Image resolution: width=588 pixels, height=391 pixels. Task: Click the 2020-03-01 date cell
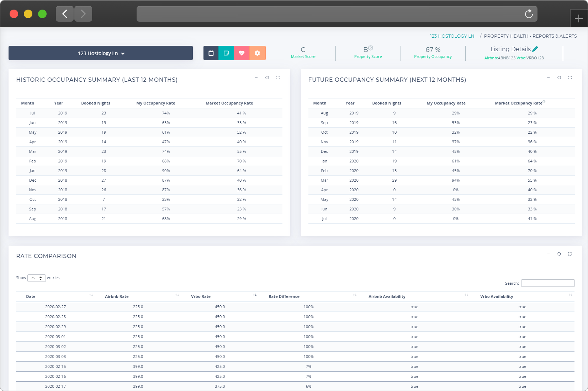click(55, 337)
